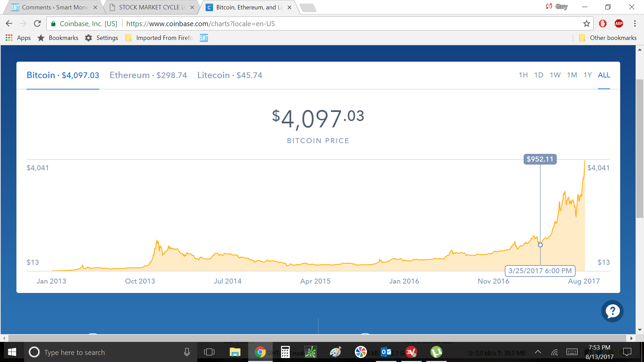The width and height of the screenshot is (644, 362).
Task: Click the chart data point marker circle
Action: 540,245
